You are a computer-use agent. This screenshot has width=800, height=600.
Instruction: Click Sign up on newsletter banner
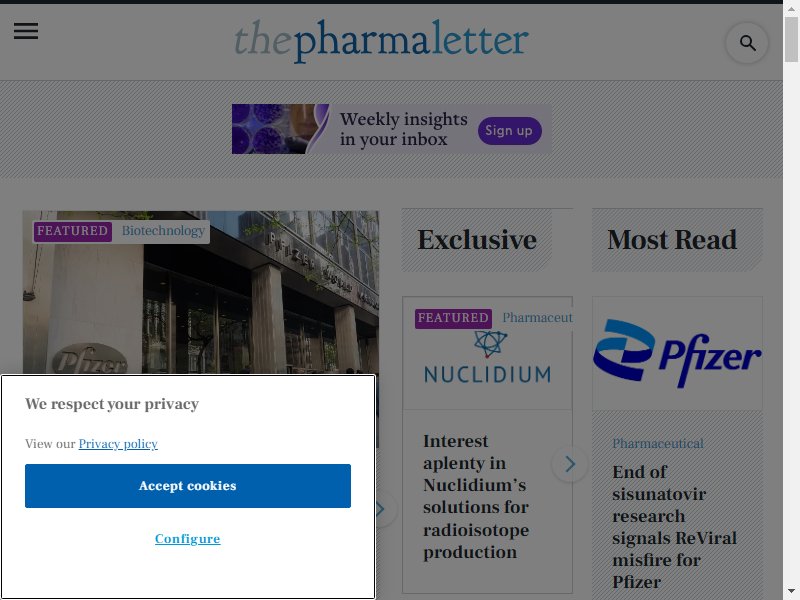509,131
